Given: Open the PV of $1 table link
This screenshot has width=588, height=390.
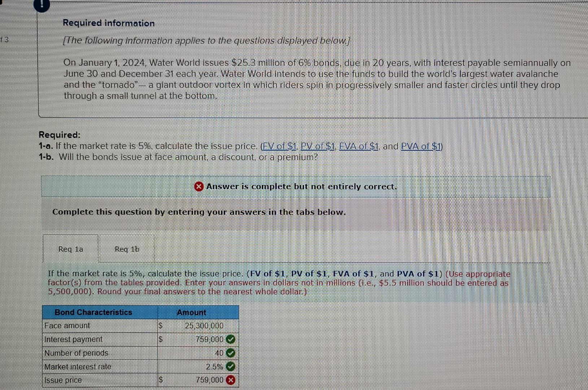Looking at the screenshot, I should [318, 146].
